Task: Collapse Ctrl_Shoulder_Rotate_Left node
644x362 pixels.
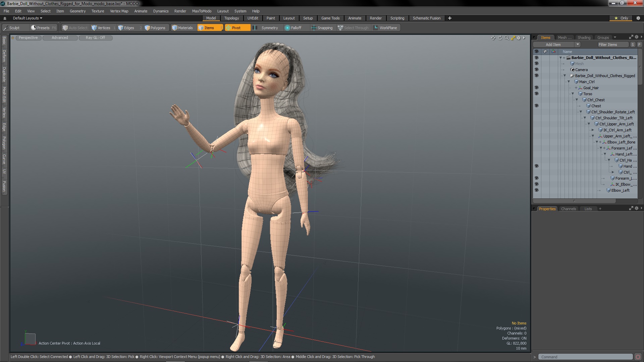Action: [x=581, y=112]
